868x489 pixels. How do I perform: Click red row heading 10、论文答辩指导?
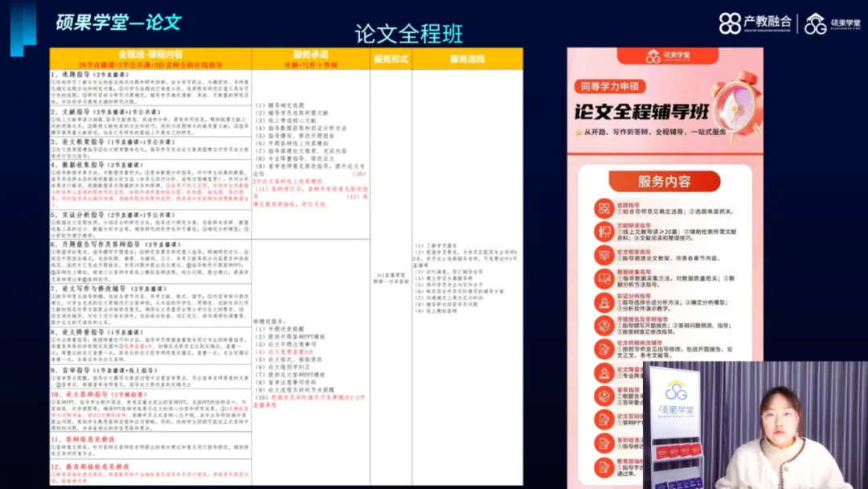[99, 394]
